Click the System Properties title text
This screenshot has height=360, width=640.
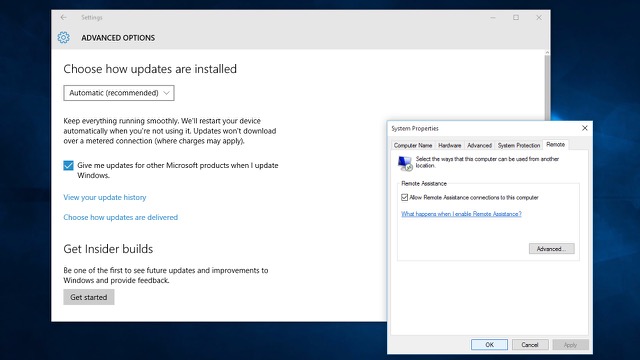(x=415, y=129)
